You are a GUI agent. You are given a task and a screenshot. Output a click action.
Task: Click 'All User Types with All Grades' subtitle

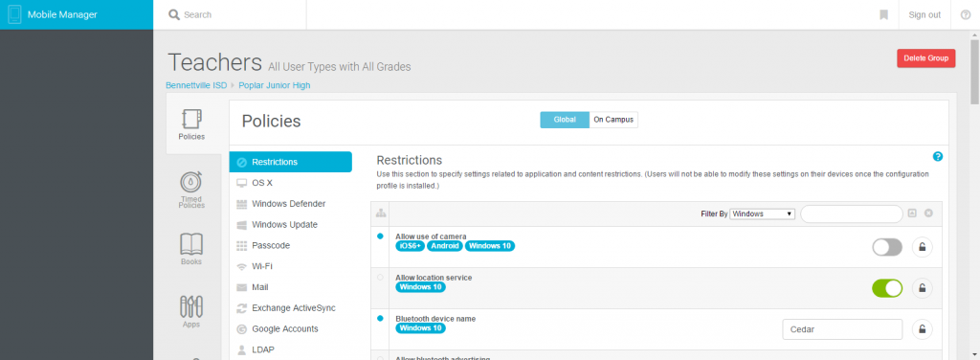(340, 67)
